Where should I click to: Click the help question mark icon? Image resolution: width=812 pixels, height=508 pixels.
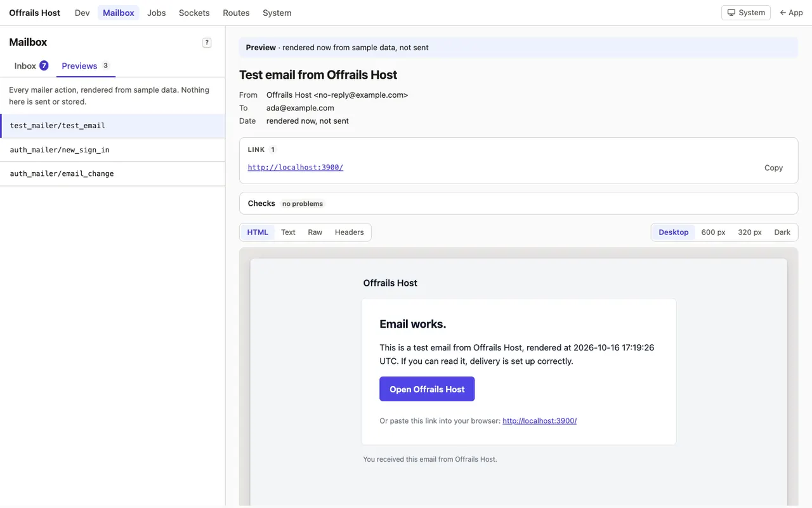(207, 43)
